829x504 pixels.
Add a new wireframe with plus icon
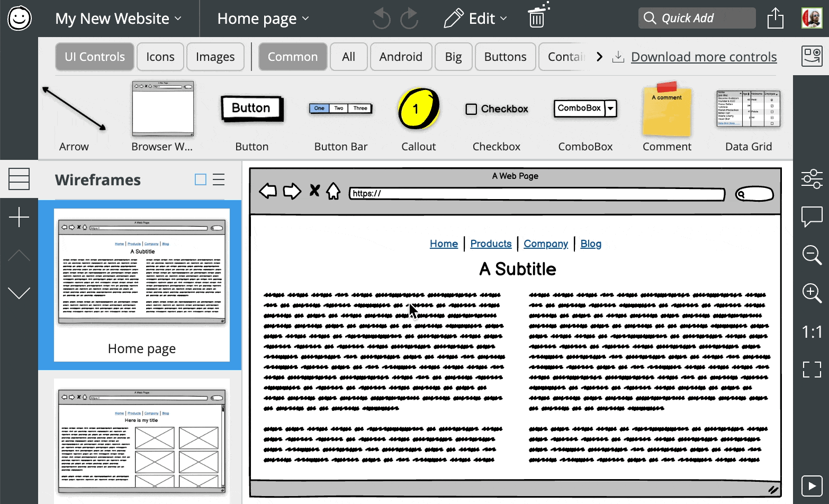pos(19,217)
